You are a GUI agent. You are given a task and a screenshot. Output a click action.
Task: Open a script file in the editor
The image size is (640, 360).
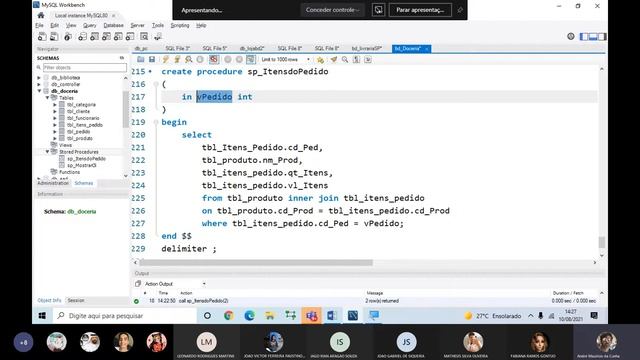(140, 60)
